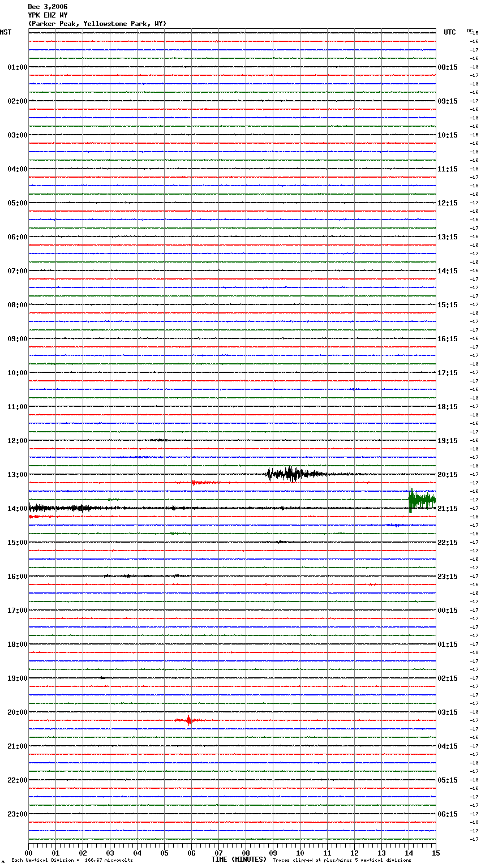
Task: Click the "UTC" time zone label
Action: [450, 32]
